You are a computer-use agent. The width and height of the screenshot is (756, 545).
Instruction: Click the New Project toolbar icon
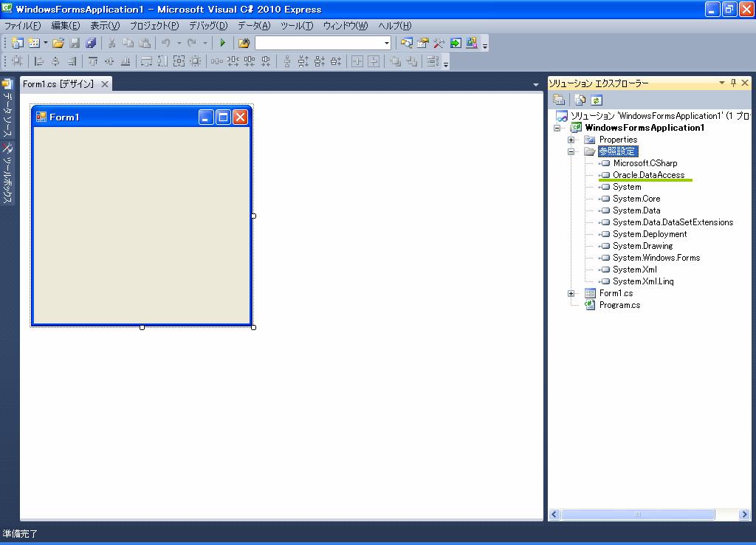[18, 44]
